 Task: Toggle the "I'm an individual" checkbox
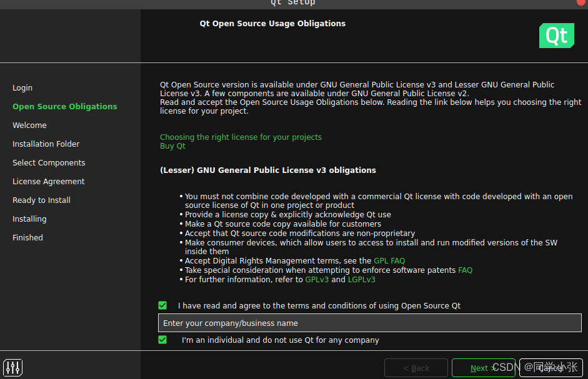[162, 340]
